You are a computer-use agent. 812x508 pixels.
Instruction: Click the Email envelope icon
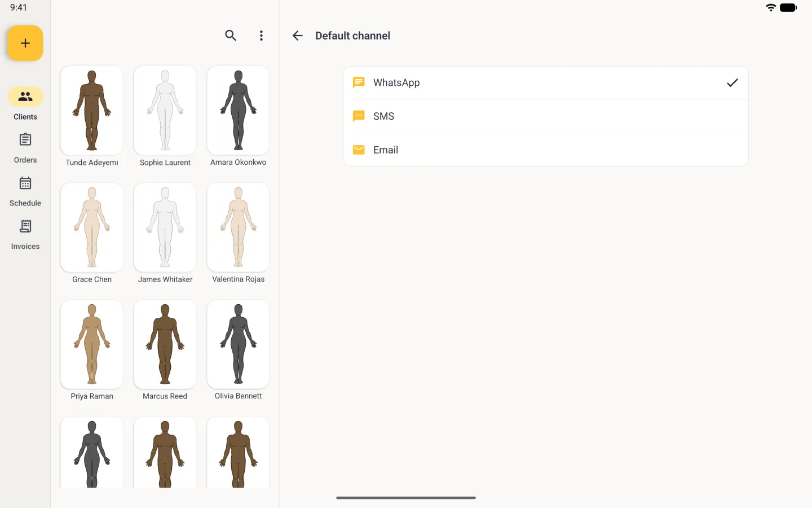click(359, 150)
